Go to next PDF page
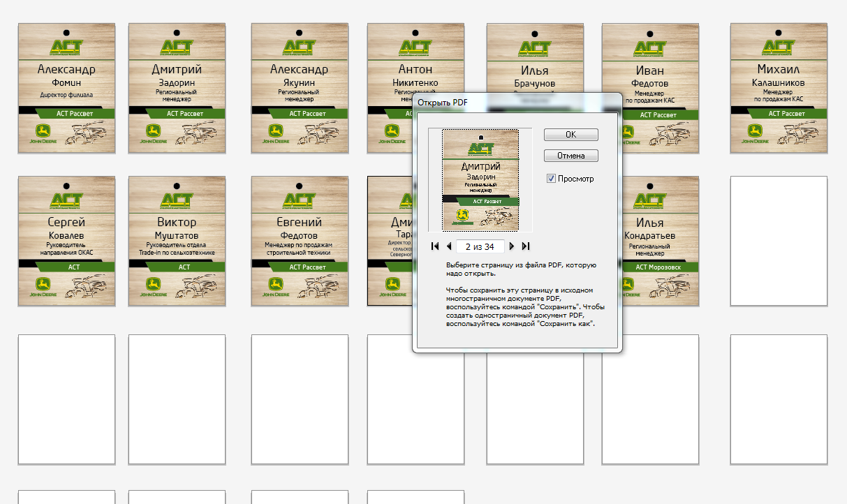 click(512, 246)
